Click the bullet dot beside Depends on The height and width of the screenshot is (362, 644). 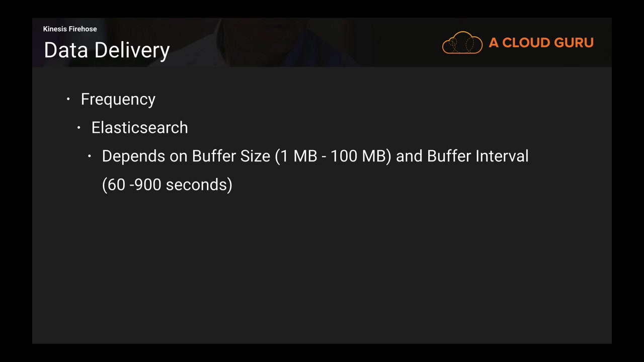90,156
